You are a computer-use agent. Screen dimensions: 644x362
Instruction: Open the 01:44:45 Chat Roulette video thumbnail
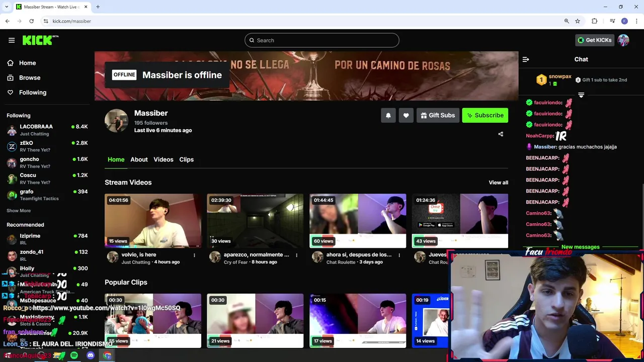(x=358, y=221)
